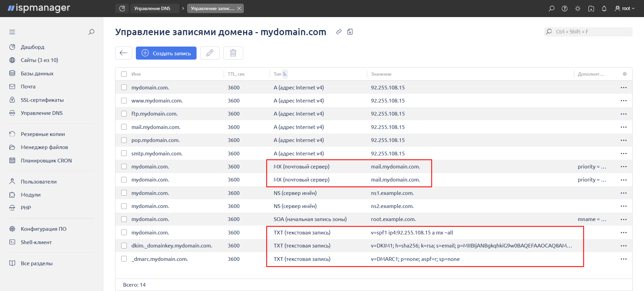Sort records by the Тип column header

(277, 74)
